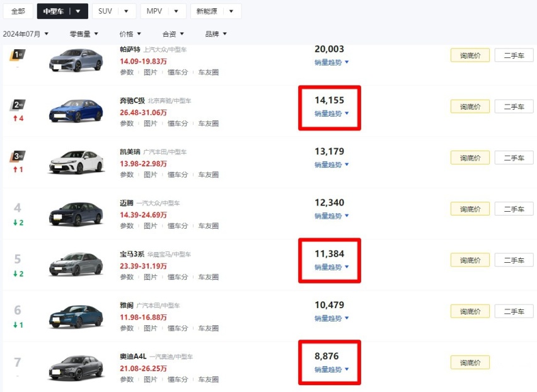Image resolution: width=537 pixels, height=392 pixels.
Task: Open the 品牌 brand filter dropdown
Action: point(216,33)
